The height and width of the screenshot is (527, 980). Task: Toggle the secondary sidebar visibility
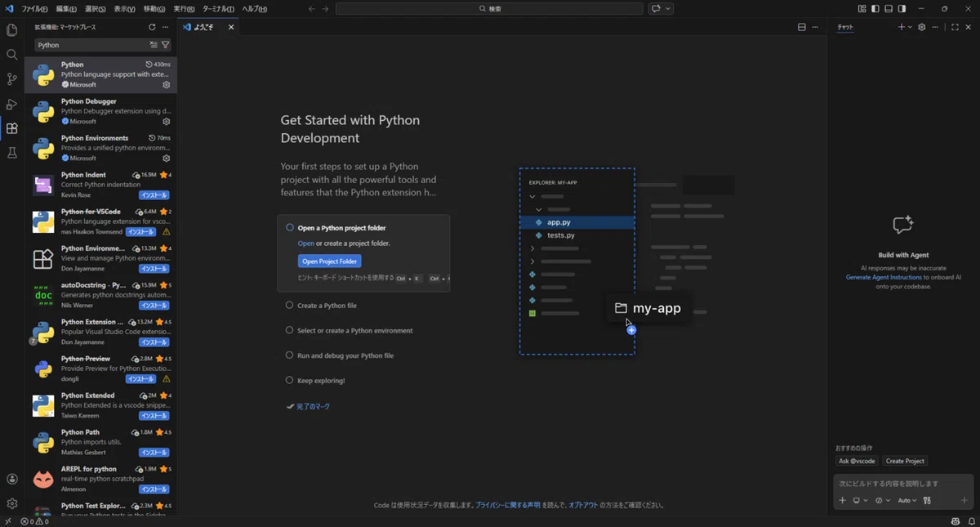(902, 9)
